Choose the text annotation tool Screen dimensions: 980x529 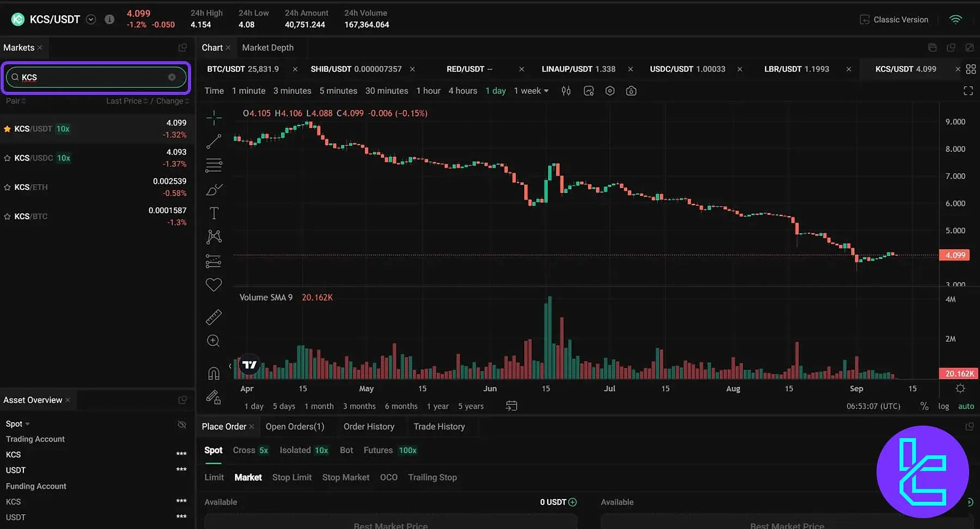(214, 213)
